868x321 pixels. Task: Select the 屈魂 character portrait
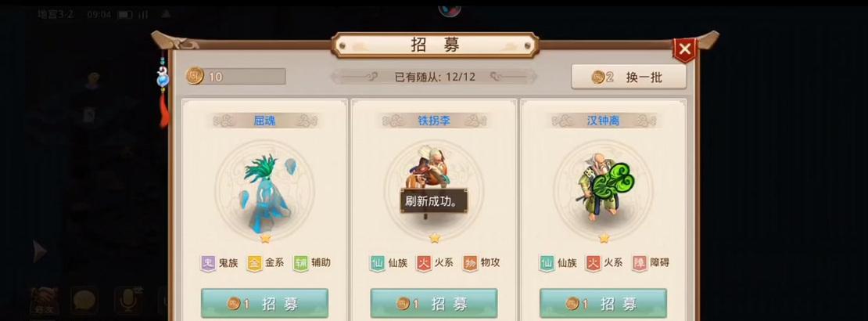click(x=264, y=191)
